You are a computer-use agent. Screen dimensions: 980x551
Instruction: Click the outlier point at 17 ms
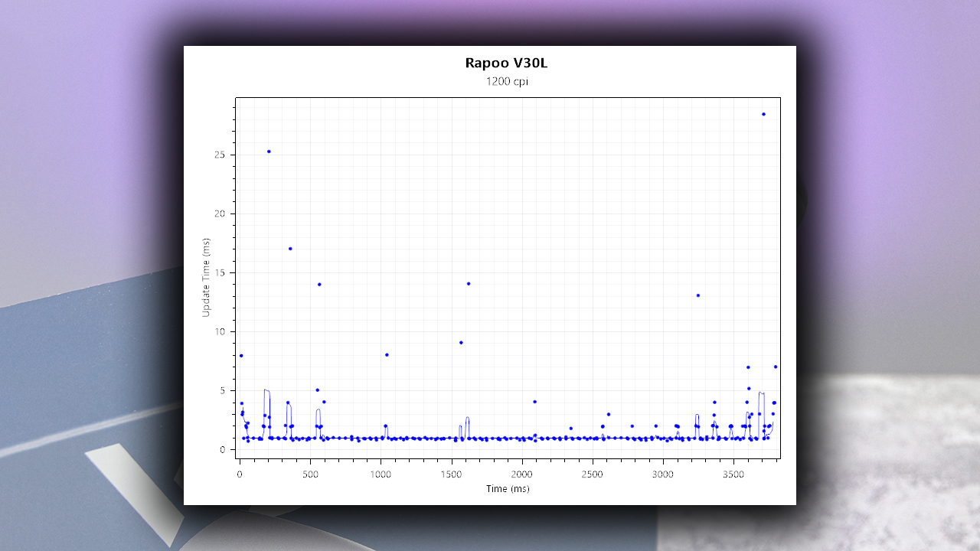[x=290, y=249]
